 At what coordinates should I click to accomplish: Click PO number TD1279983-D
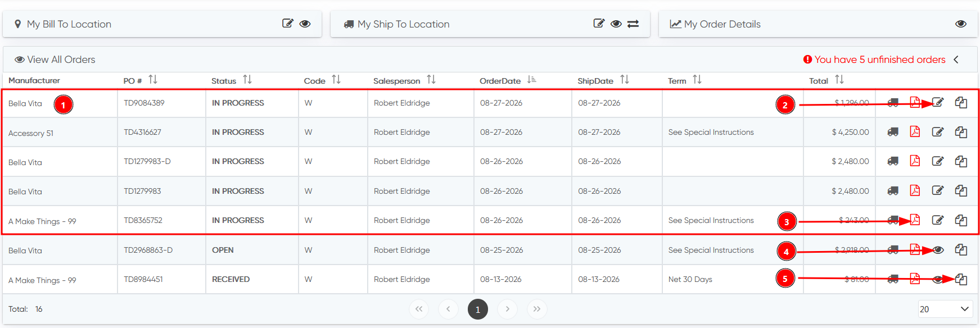[x=147, y=161]
